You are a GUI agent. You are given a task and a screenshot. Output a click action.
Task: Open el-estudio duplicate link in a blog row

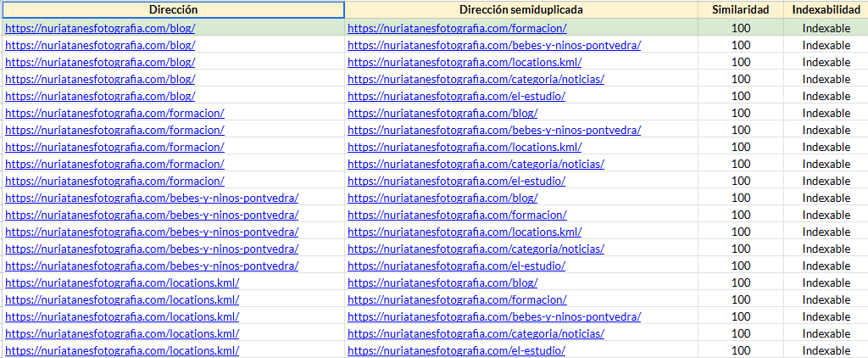tap(456, 96)
